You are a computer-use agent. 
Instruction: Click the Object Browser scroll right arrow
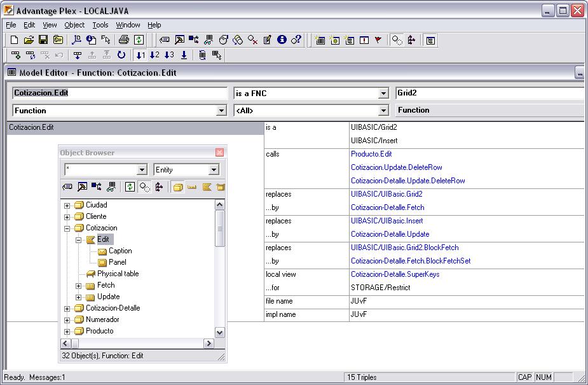[x=209, y=344]
